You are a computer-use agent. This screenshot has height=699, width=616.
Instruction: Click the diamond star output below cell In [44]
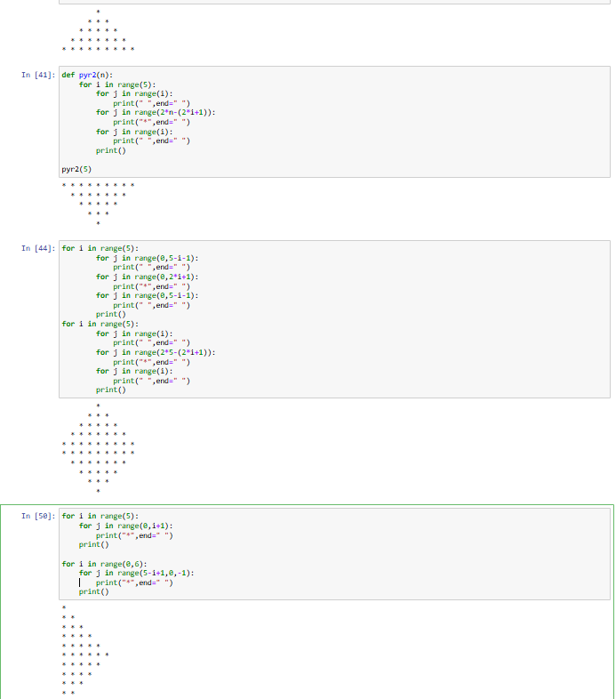pyautogui.click(x=98, y=448)
